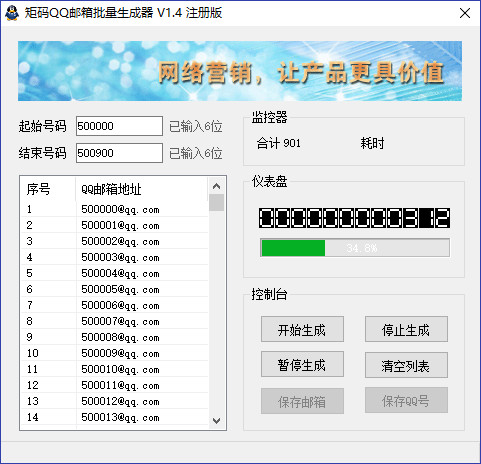Select row 500006@qq.com
Screen dimensions: 481x464
click(115, 305)
